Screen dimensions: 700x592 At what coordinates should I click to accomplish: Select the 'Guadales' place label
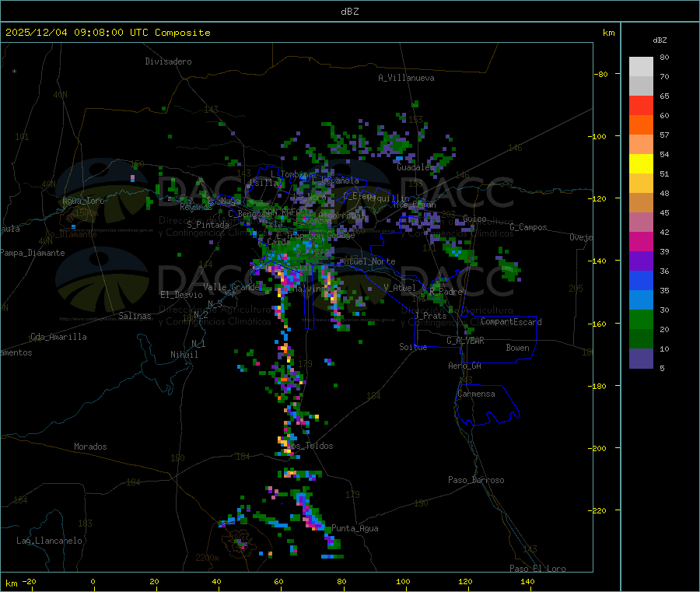[415, 167]
